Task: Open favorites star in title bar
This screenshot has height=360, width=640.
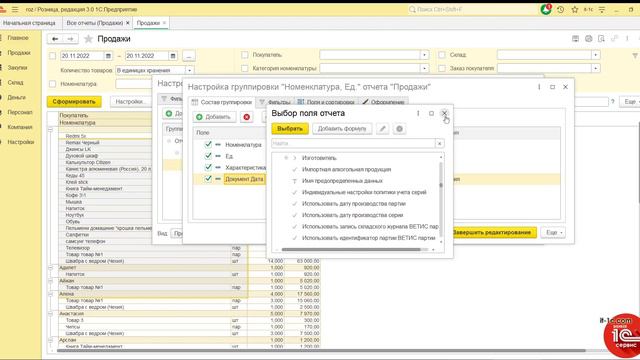Action: pos(575,9)
